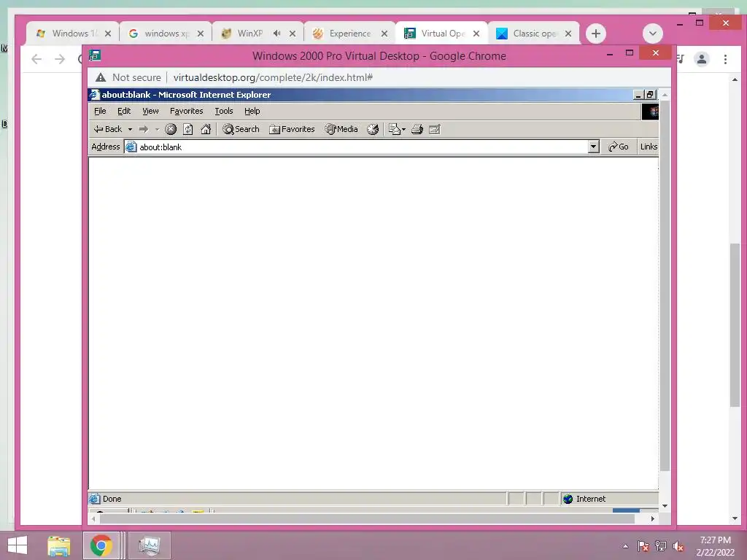Viewport: 747px width, 560px height.
Task: Minimize the Internet Explorer window
Action: (638, 95)
